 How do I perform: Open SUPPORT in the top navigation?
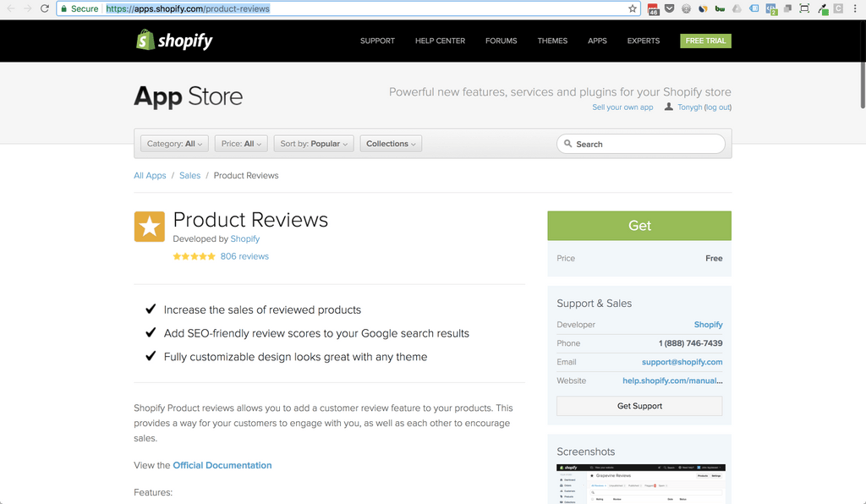click(378, 41)
